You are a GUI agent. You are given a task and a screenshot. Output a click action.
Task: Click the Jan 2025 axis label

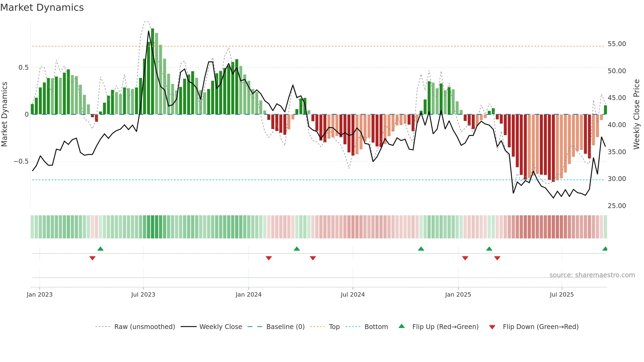458,294
